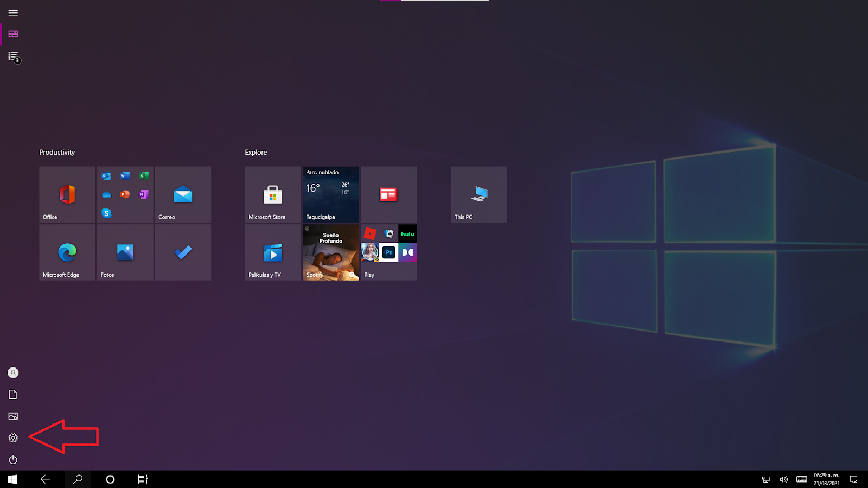Open the Photoshop icon in Play tile
The width and height of the screenshot is (868, 488).
click(389, 252)
